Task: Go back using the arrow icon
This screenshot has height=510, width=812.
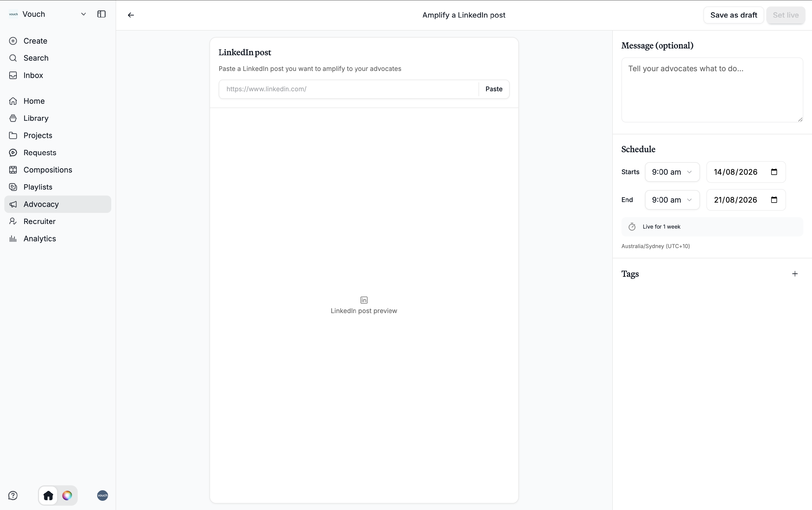Action: pos(131,15)
